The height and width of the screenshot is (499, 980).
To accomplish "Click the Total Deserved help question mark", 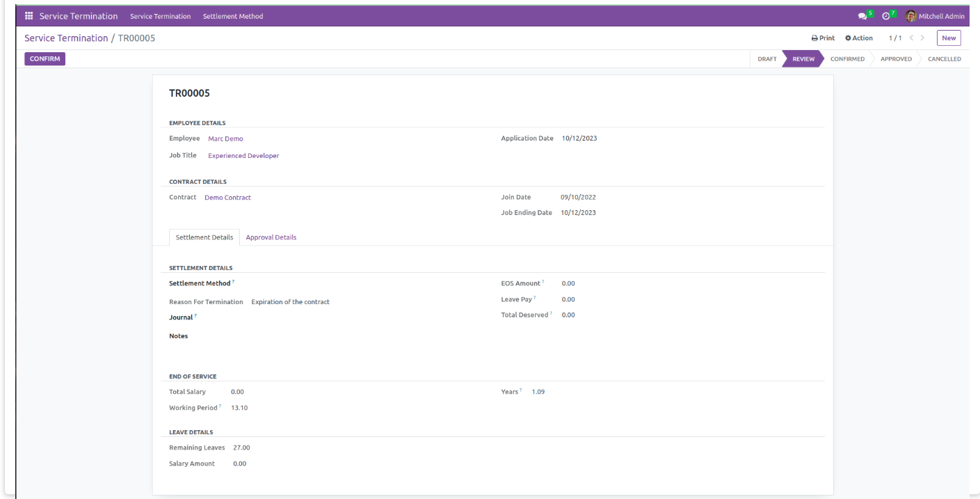I will pyautogui.click(x=551, y=313).
